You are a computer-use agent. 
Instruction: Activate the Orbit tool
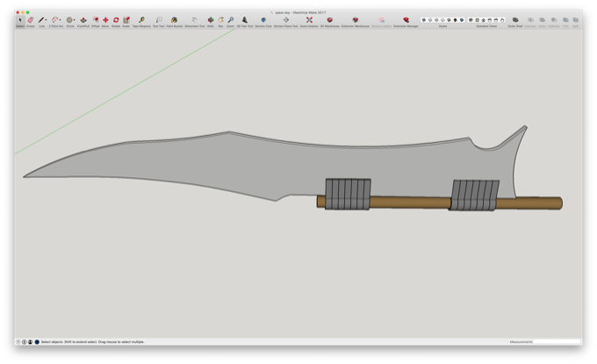(x=210, y=20)
